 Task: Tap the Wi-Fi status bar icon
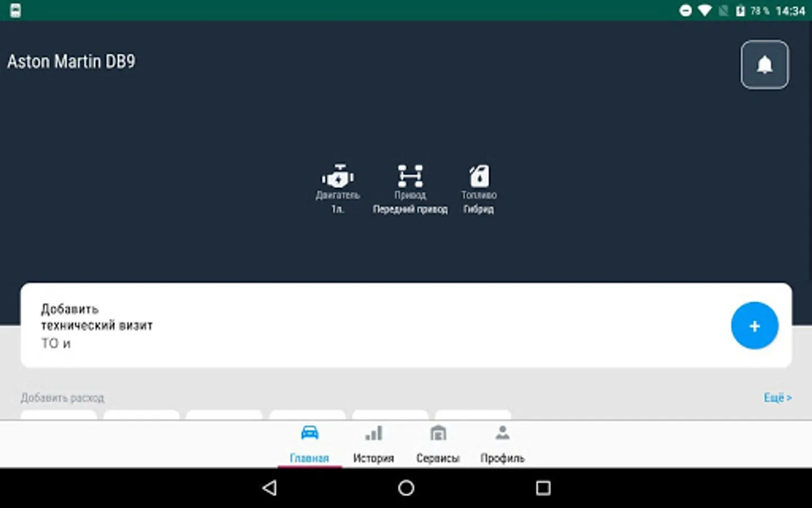(705, 11)
